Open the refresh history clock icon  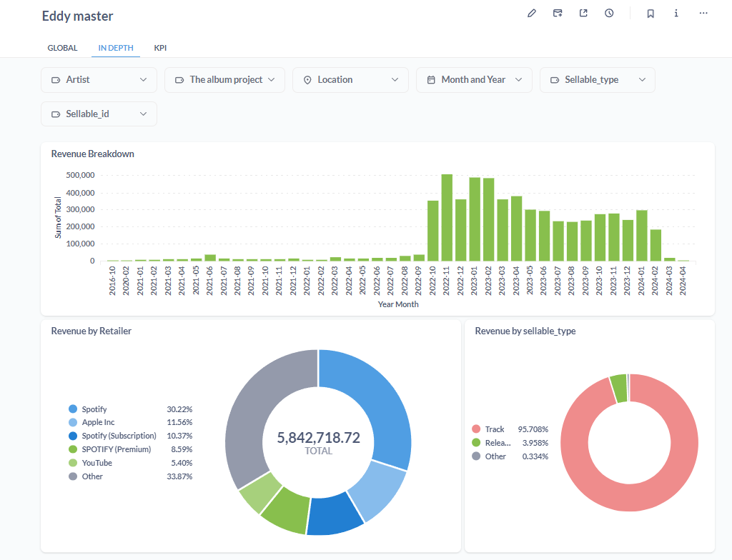tap(609, 13)
